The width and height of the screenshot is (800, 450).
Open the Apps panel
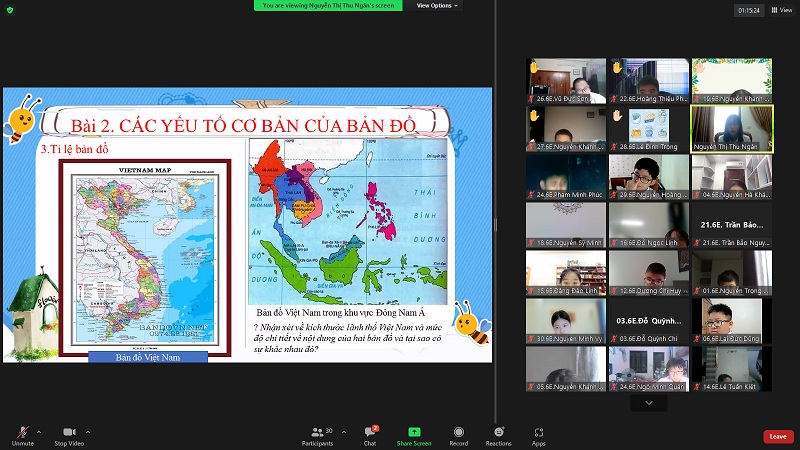tap(539, 434)
